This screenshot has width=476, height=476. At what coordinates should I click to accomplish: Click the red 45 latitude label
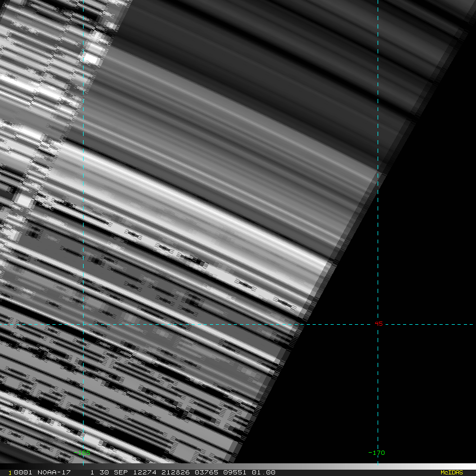379,324
